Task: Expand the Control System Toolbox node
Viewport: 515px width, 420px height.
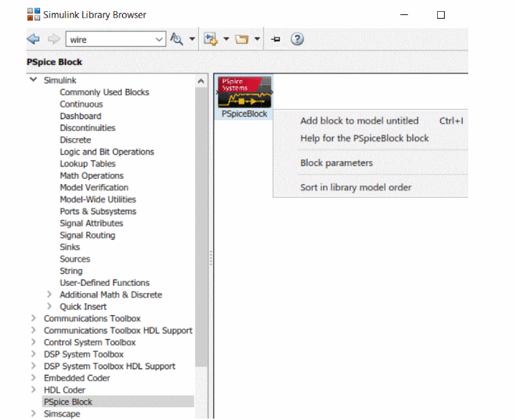Action: pos(33,342)
